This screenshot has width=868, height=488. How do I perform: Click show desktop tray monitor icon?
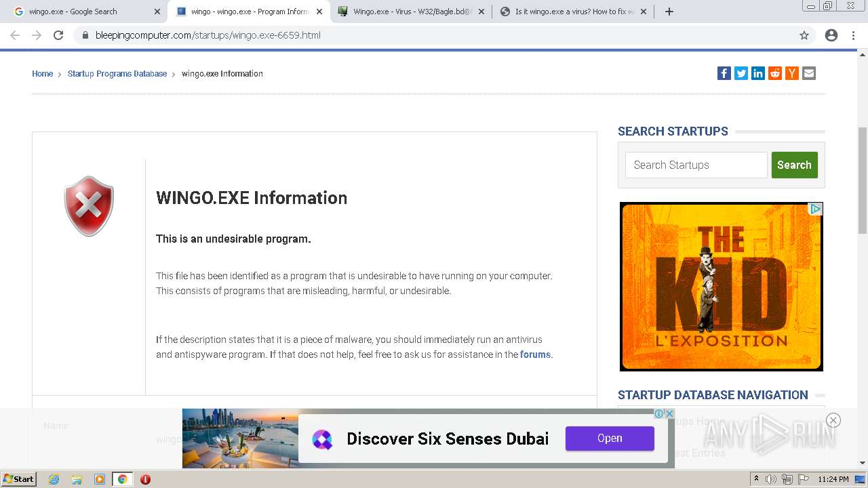[x=860, y=479]
